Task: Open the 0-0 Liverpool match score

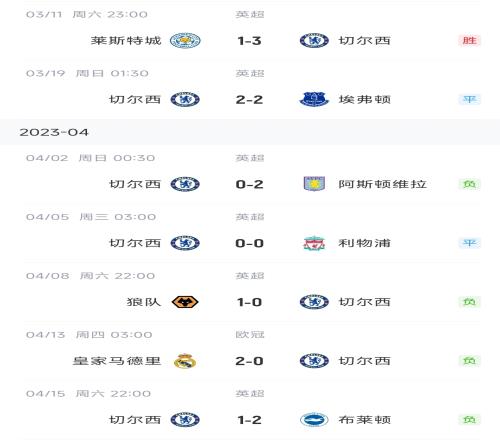Action: tap(249, 243)
